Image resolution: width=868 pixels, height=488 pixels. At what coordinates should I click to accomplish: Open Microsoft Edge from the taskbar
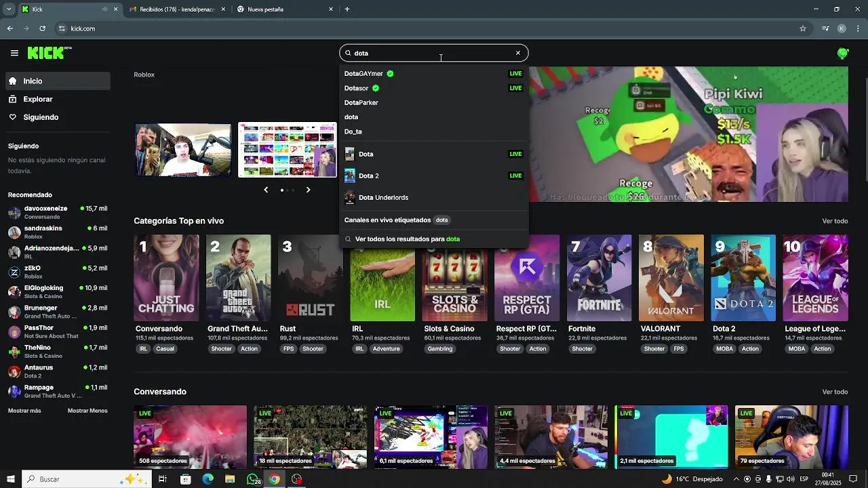point(208,479)
